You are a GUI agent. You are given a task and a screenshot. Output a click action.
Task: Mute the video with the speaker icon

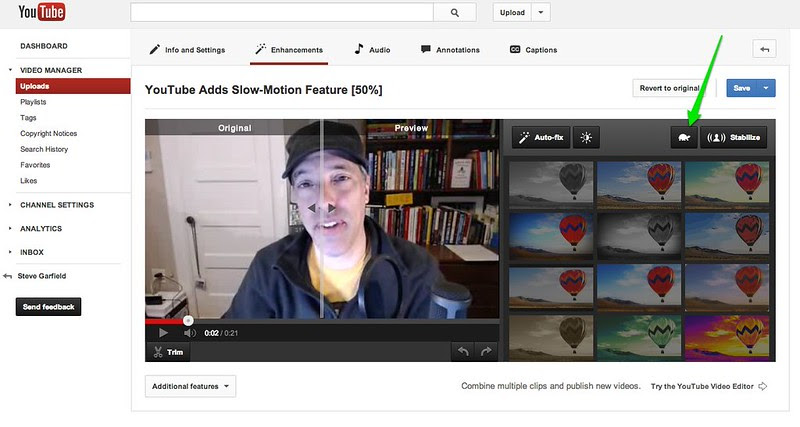190,333
